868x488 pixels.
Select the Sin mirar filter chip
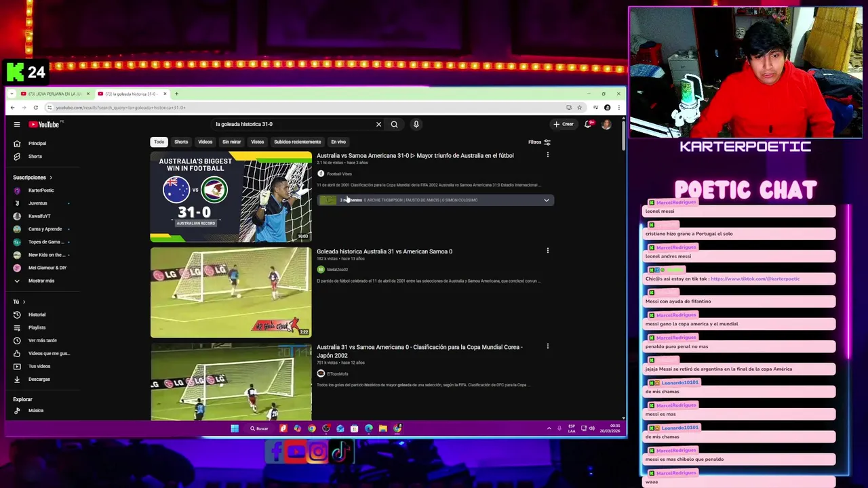[x=231, y=142]
